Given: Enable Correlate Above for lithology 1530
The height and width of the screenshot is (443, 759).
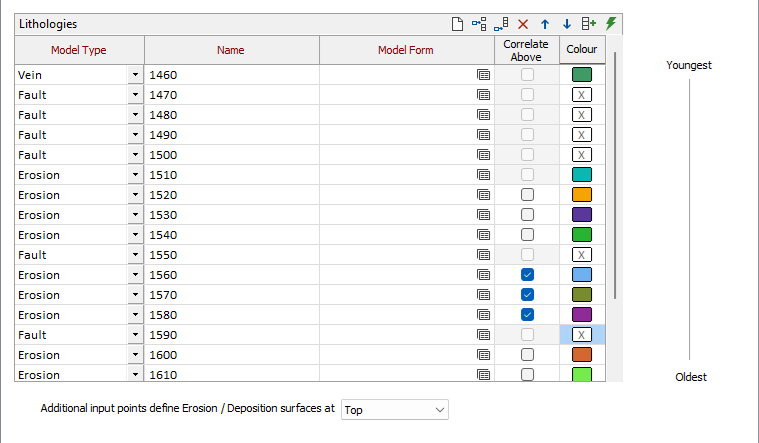Looking at the screenshot, I should (x=527, y=214).
